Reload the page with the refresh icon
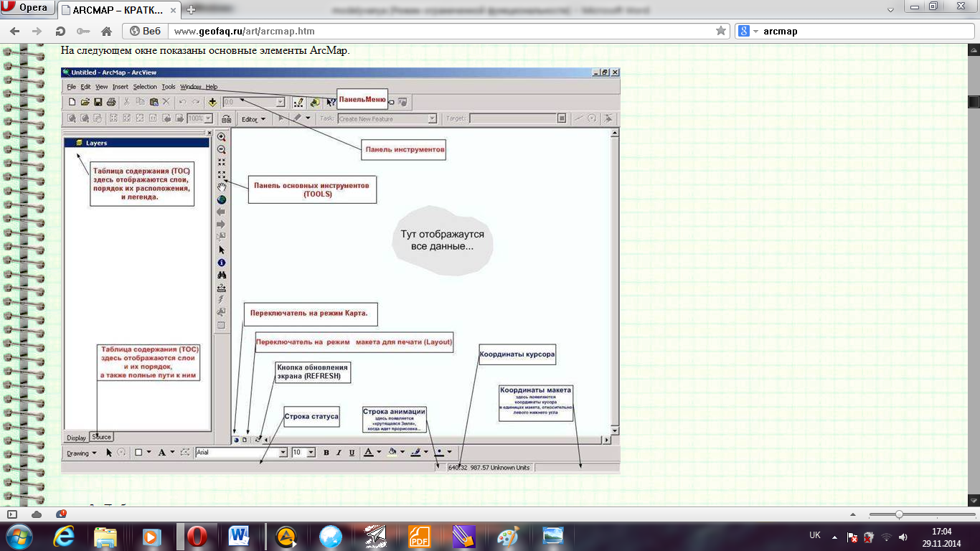This screenshot has height=551, width=980. (x=60, y=32)
